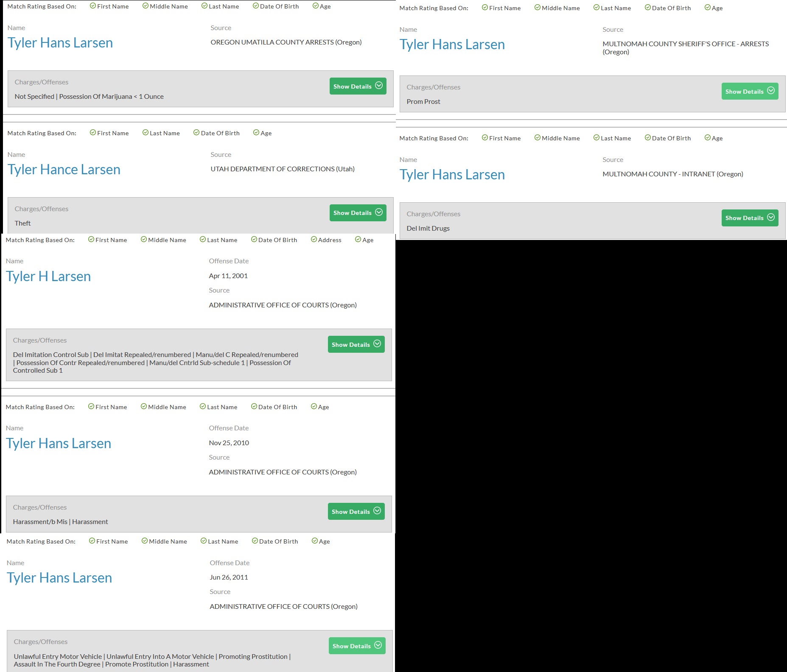Screen dimensions: 787x672
Task: Show details for Unlawful Entry Motor Vehicle charges
Action: click(x=357, y=646)
